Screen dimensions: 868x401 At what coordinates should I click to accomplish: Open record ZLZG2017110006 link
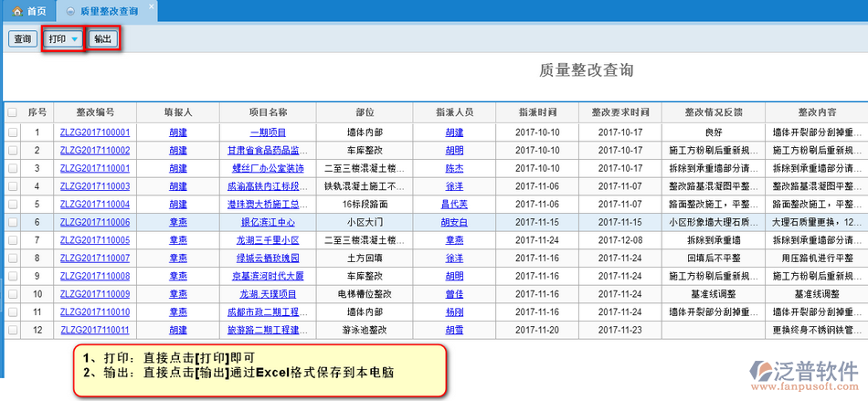[95, 222]
